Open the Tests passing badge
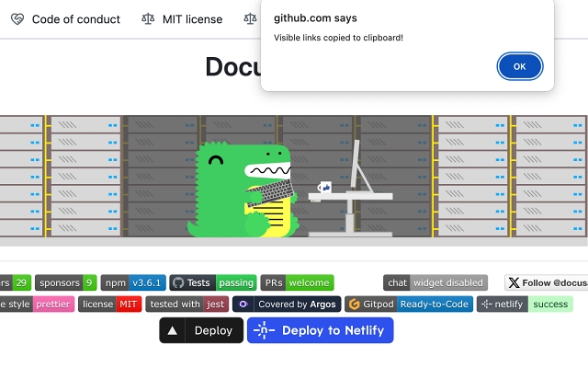This screenshot has height=368, width=588. (x=213, y=282)
